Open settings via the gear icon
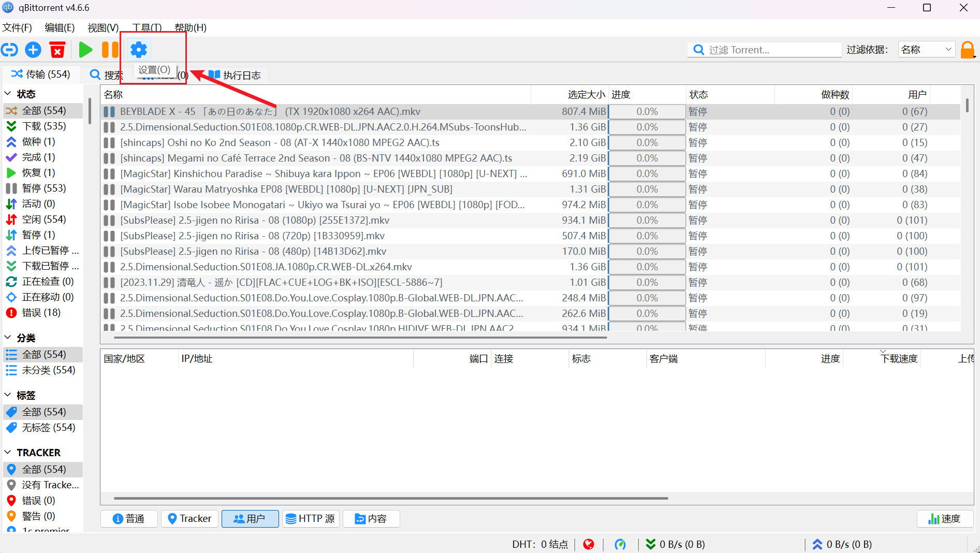This screenshot has width=980, height=553. [x=138, y=50]
